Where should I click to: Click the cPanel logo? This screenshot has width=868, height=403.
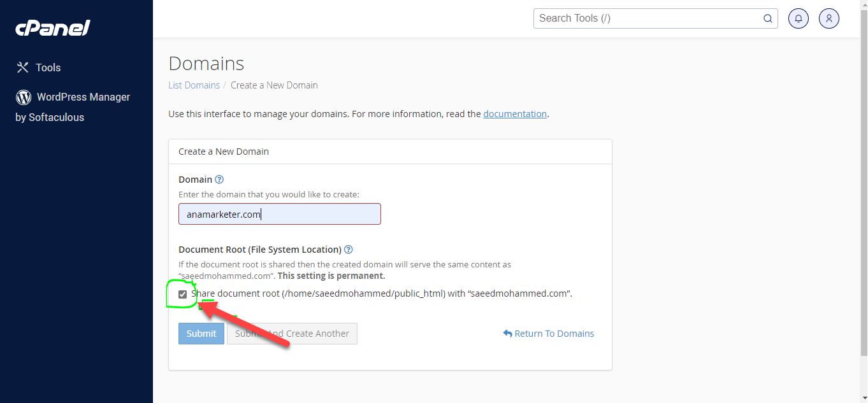53,28
